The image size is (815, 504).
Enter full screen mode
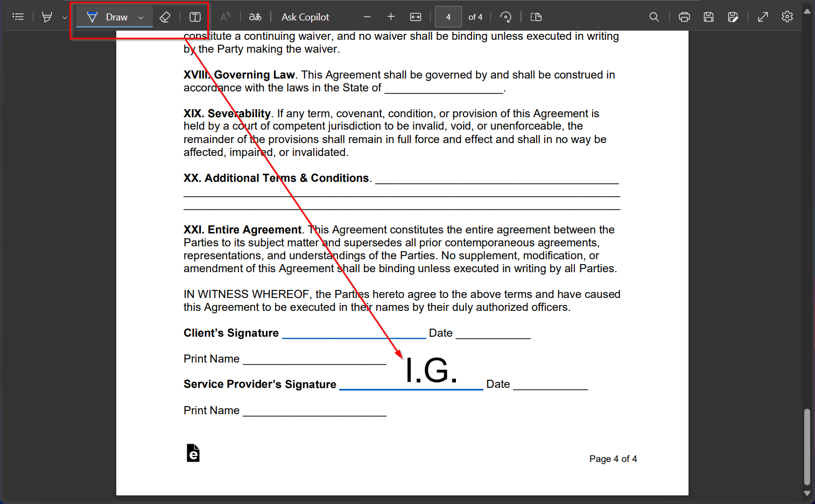click(763, 17)
